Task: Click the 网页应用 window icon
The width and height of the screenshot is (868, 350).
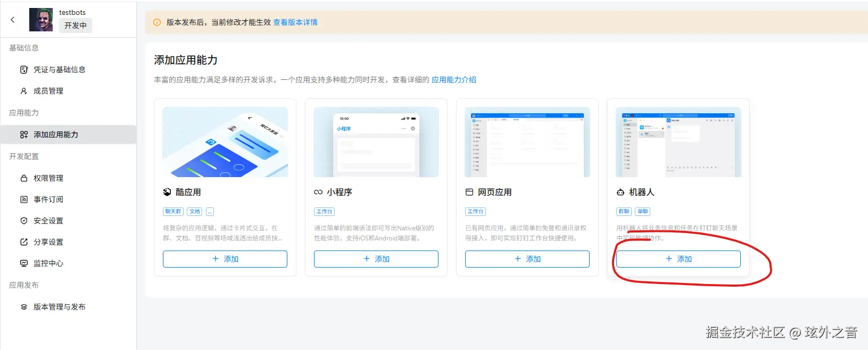Action: (469, 192)
